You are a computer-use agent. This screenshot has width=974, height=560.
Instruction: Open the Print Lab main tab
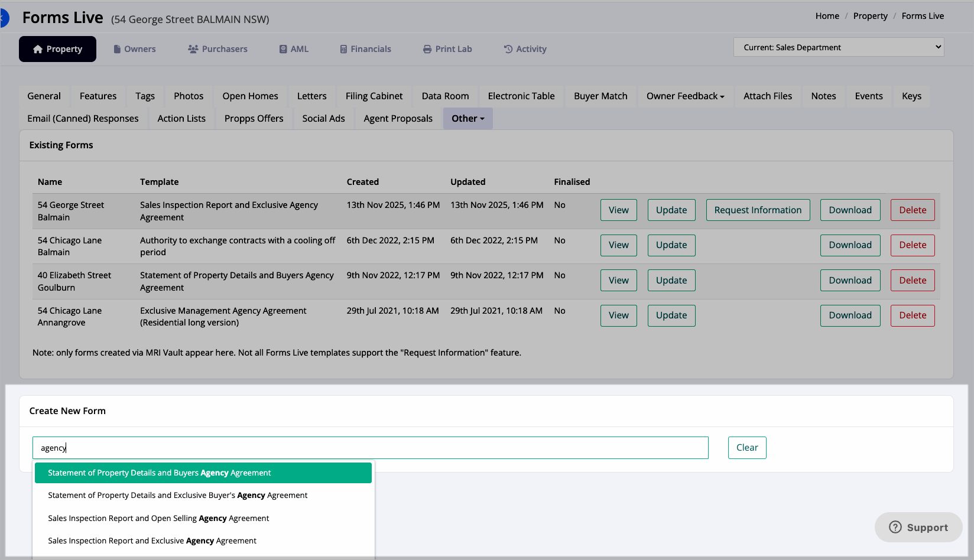(x=447, y=49)
